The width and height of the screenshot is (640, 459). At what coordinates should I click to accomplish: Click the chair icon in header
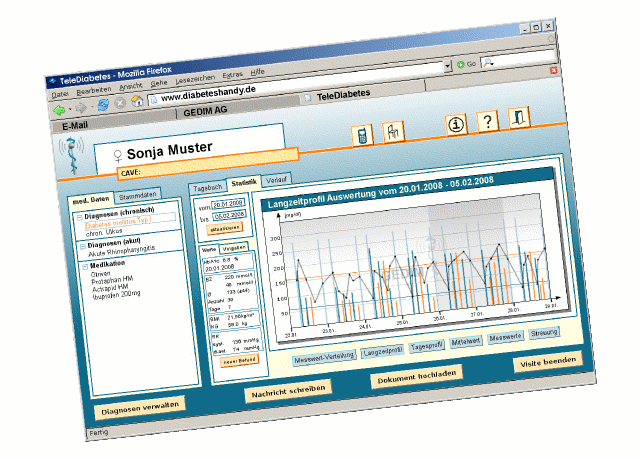pos(393,132)
